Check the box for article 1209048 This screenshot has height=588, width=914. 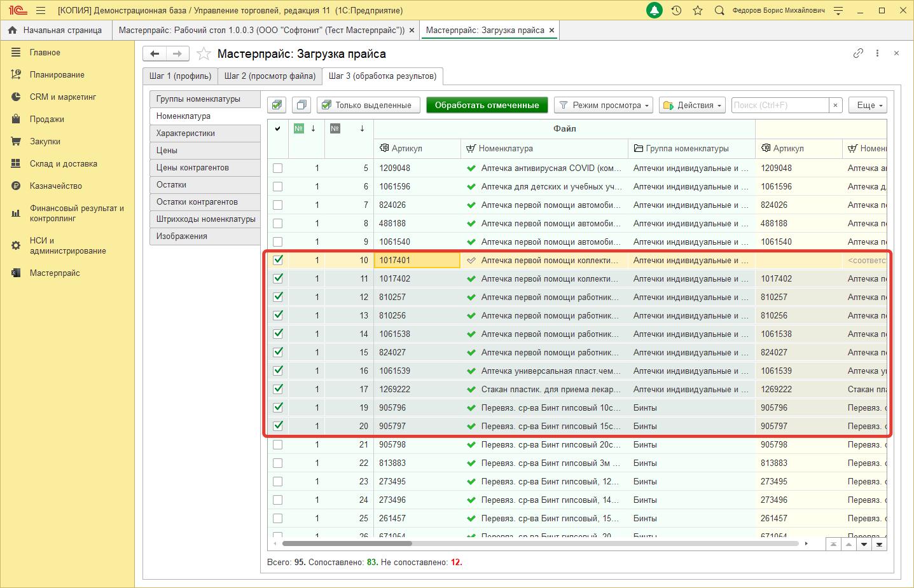[x=278, y=168]
